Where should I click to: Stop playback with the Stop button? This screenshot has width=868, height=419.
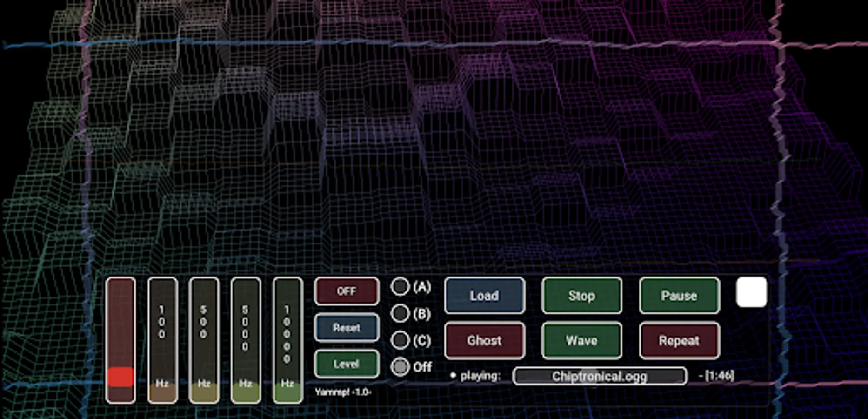(581, 296)
